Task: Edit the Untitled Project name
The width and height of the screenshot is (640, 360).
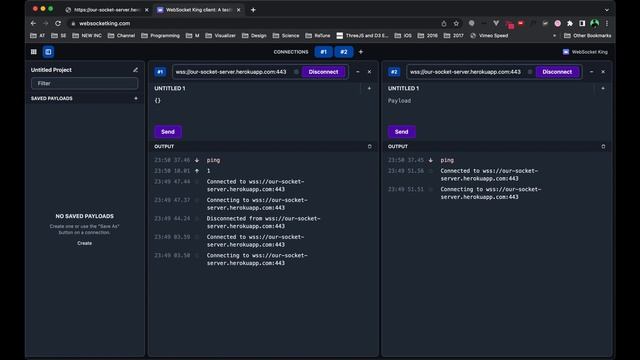Action: click(135, 70)
